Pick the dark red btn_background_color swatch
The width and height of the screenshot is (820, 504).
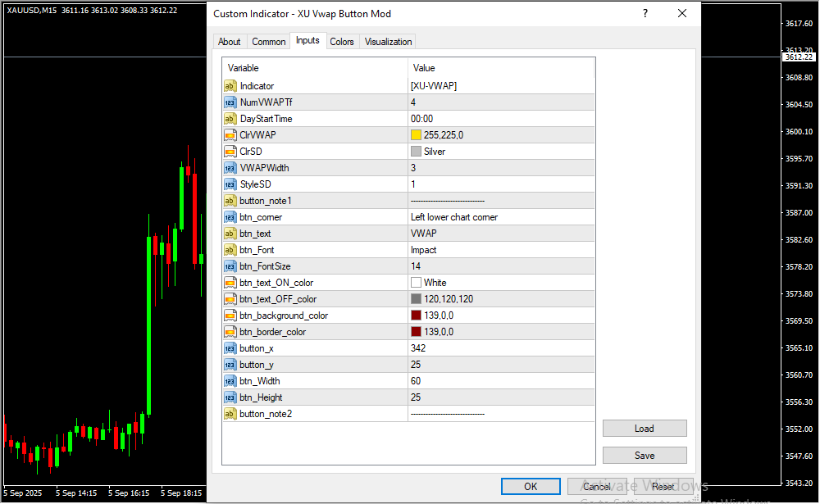point(416,316)
